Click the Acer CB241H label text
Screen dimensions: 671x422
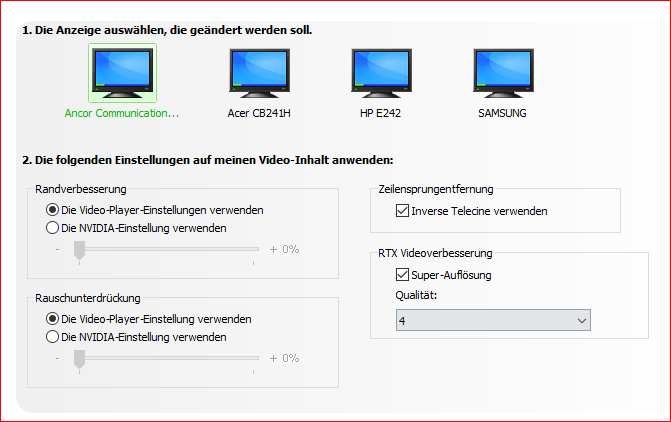(259, 113)
